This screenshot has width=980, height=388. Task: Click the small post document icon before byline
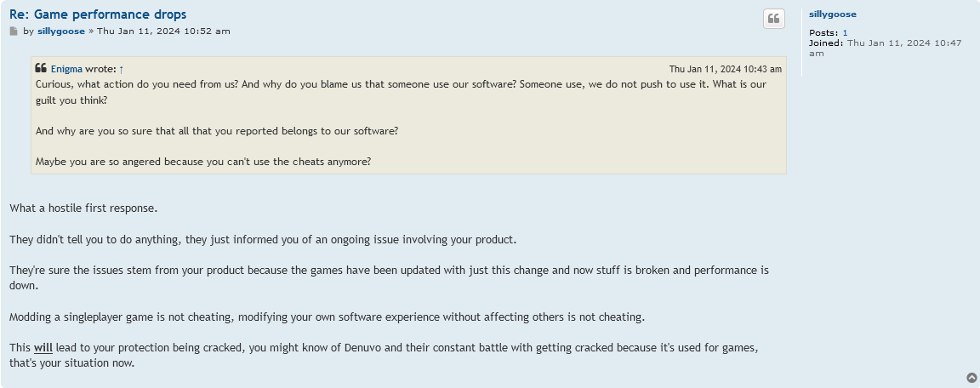pos(14,31)
